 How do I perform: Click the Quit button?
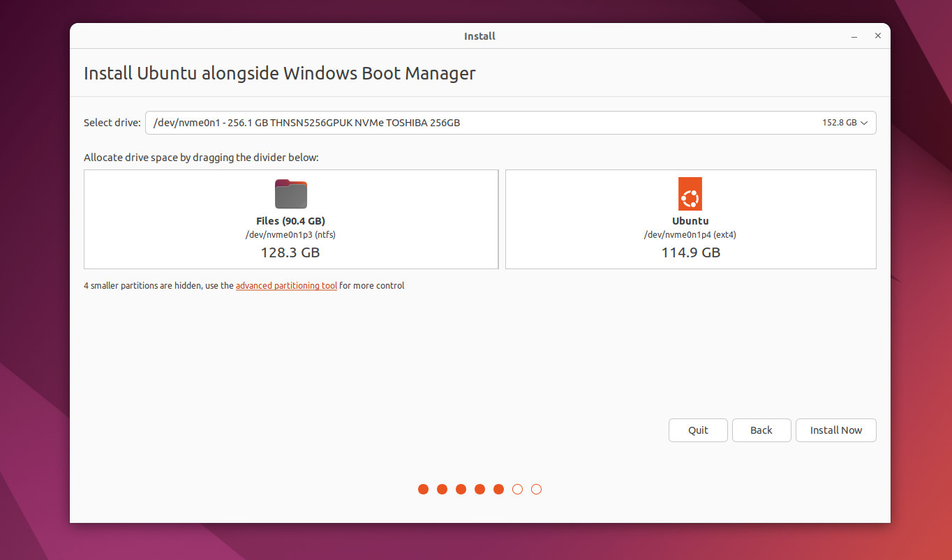click(698, 430)
